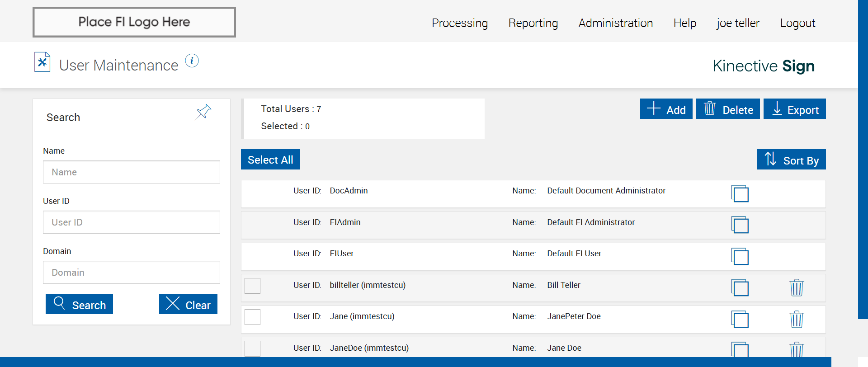Copy the DocAdmin user
The width and height of the screenshot is (868, 367).
coord(740,193)
